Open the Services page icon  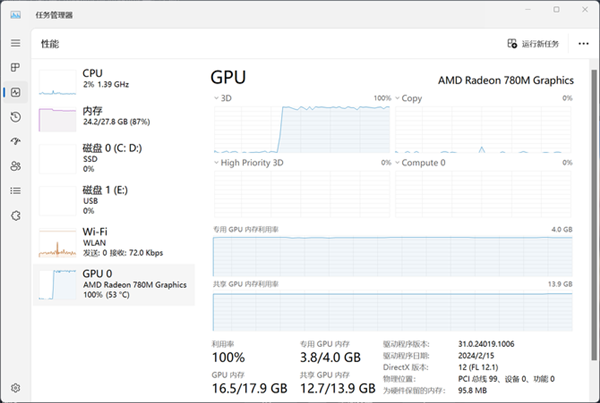point(15,215)
